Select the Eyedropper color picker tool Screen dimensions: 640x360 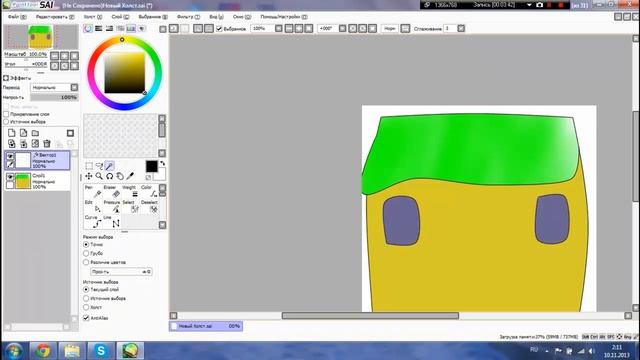tap(130, 176)
